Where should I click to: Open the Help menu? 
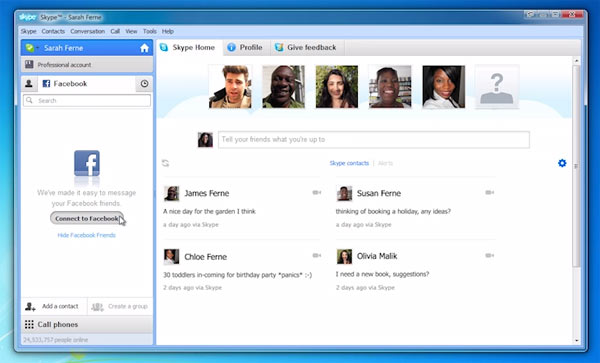(168, 31)
